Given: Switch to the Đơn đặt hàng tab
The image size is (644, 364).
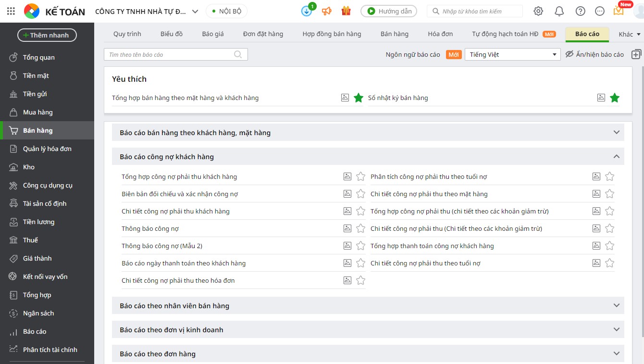Looking at the screenshot, I should [263, 34].
